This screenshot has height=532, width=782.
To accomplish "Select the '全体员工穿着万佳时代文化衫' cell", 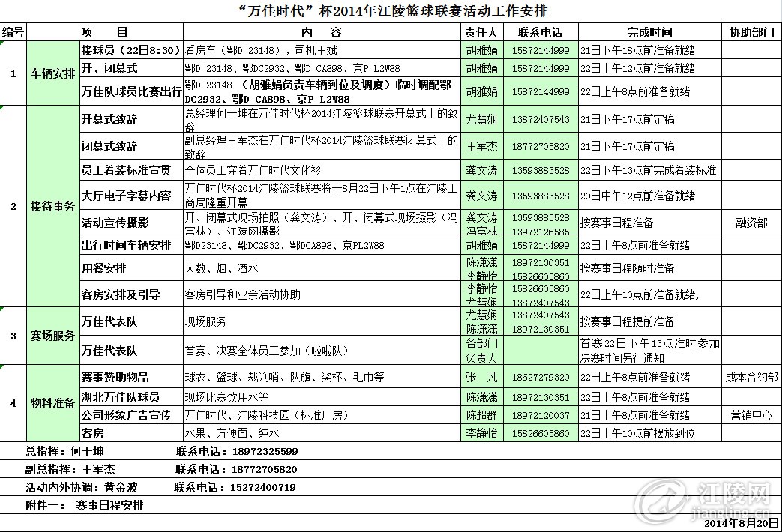I will pos(322,170).
